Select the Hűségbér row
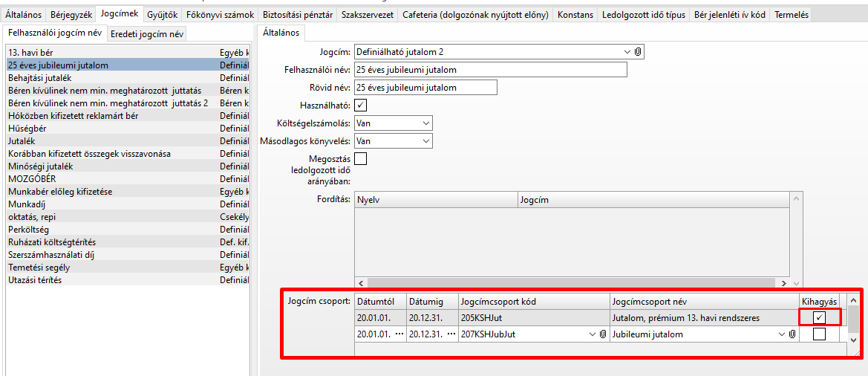Image resolution: width=868 pixels, height=376 pixels. [x=127, y=128]
